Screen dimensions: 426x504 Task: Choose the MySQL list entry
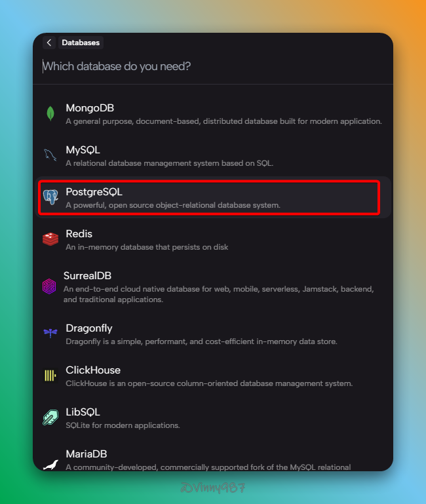tap(197, 155)
